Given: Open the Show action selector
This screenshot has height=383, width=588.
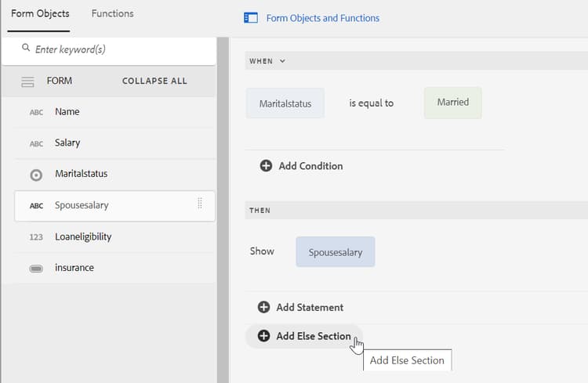Looking at the screenshot, I should (x=262, y=251).
